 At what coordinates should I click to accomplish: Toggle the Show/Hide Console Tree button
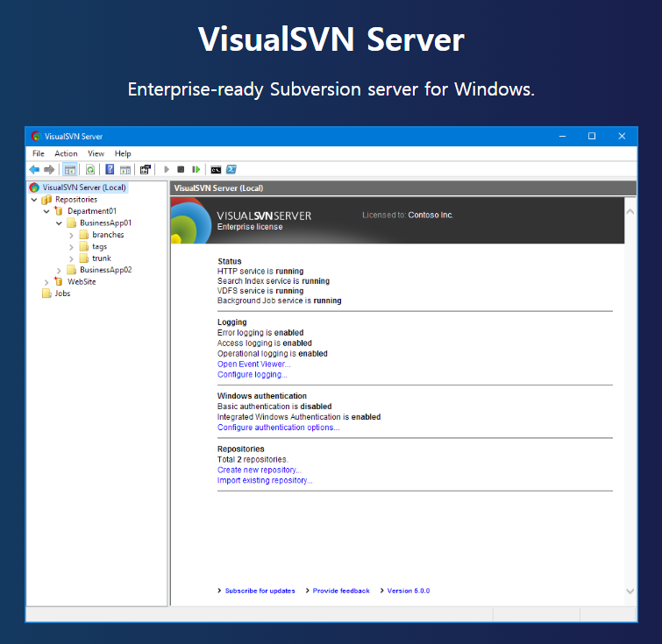[69, 170]
